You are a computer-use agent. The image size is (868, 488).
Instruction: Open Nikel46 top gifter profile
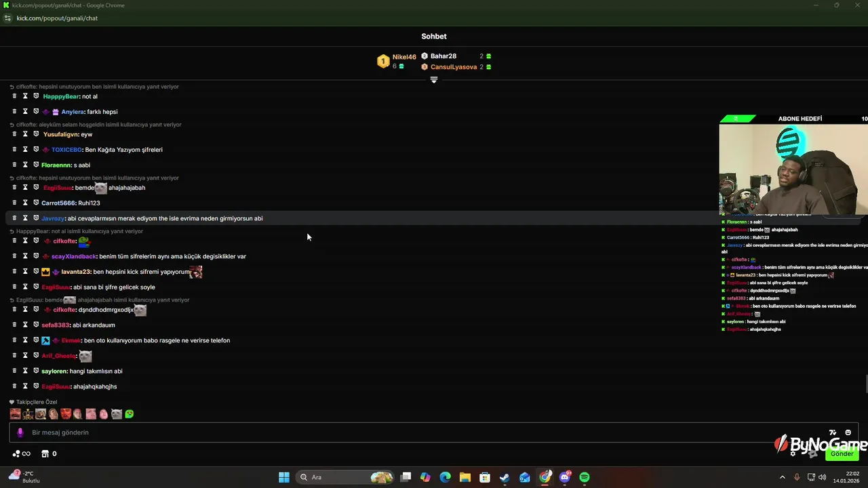click(x=397, y=61)
